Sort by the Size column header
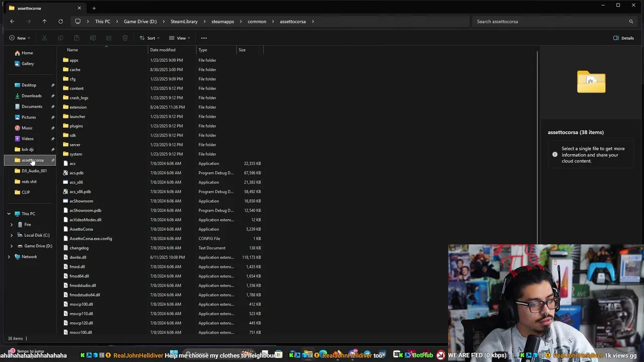Viewport: 644px width, 362px height. 242,50
